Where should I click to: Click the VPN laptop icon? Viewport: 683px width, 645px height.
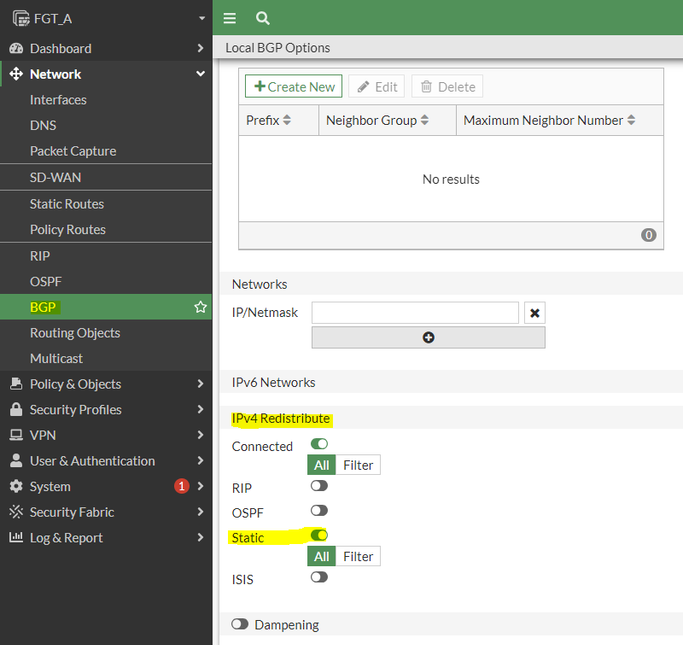click(16, 435)
